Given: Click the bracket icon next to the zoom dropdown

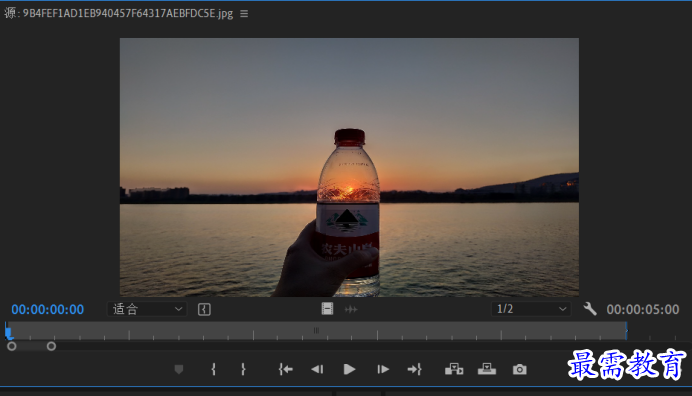Looking at the screenshot, I should 204,309.
